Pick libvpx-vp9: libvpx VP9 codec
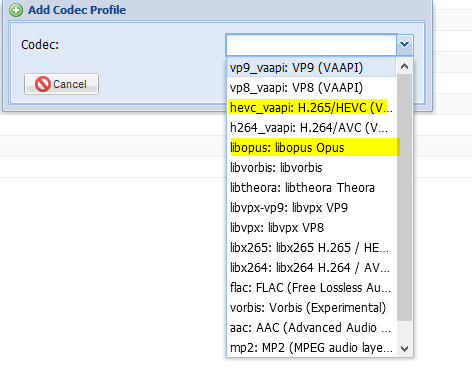472x376 pixels. pyautogui.click(x=312, y=208)
